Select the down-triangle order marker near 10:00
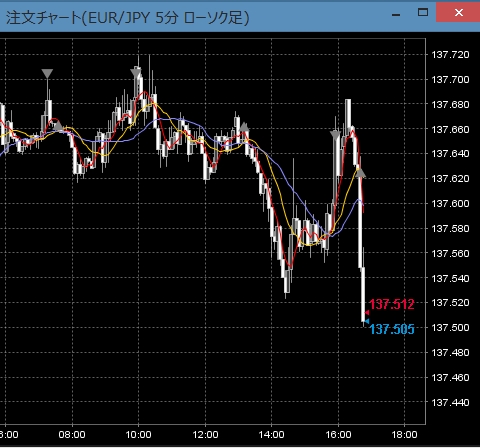This screenshot has width=480, height=448. 136,74
